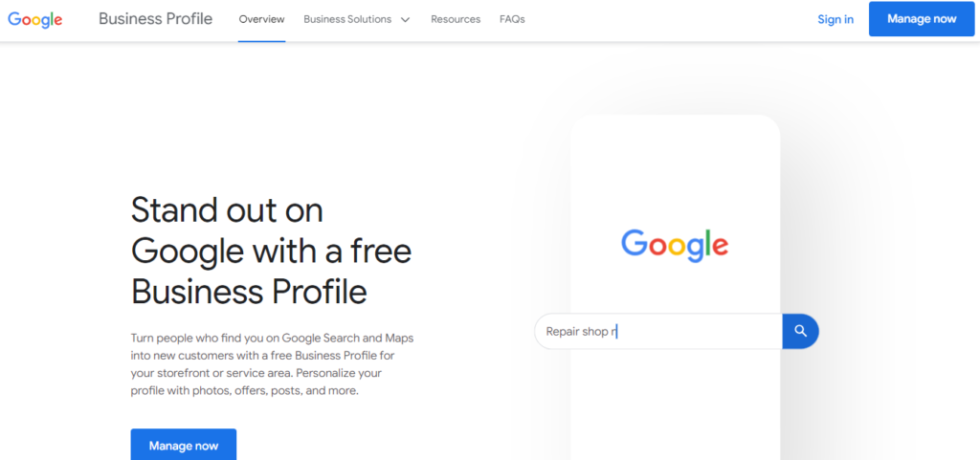Screen dimensions: 980x460
Task: Open the Business Solutions menu
Action: [x=357, y=19]
